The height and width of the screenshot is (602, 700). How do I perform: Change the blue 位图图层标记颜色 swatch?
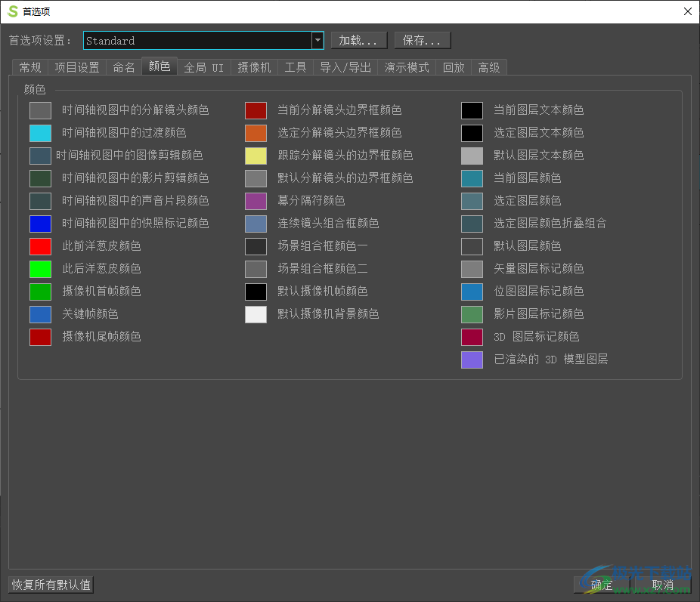pos(472,292)
